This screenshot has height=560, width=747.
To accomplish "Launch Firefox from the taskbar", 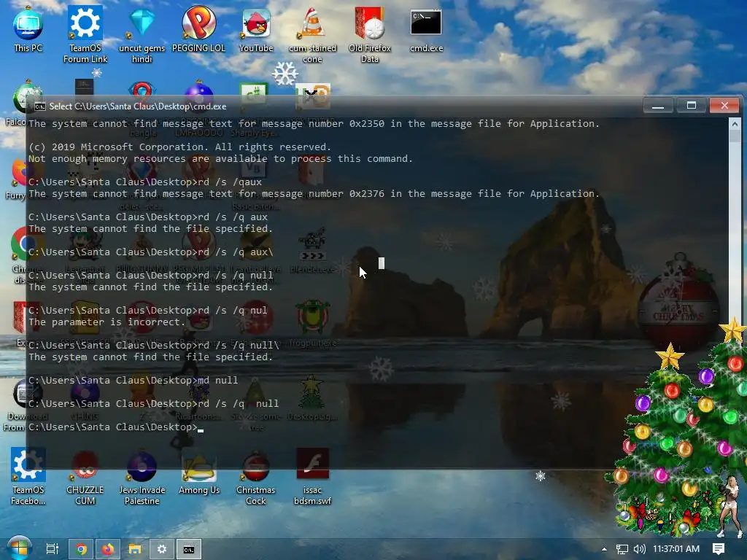I will [108, 549].
